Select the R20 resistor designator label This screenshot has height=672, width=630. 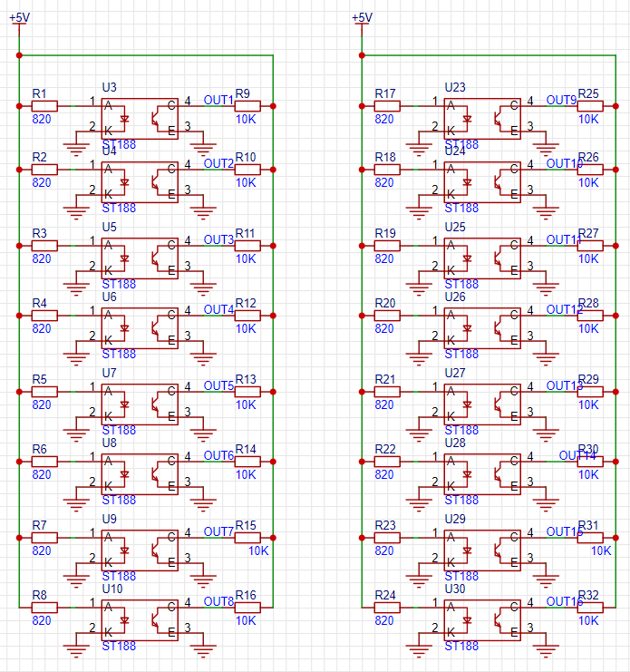click(385, 303)
